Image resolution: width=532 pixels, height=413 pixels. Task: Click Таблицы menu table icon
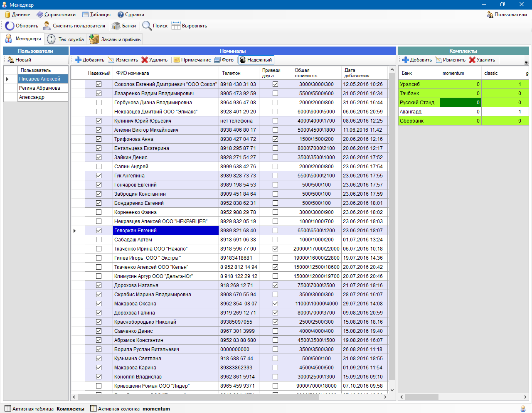[x=86, y=15]
